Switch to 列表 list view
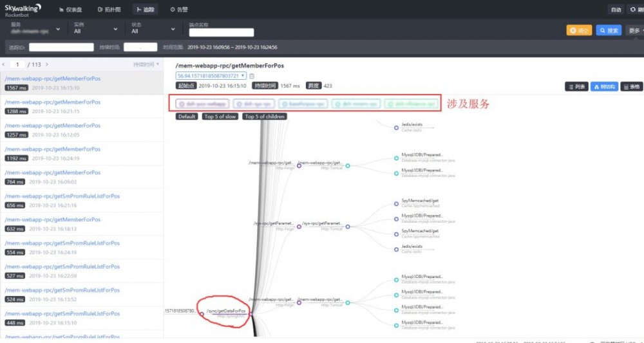 click(x=576, y=87)
